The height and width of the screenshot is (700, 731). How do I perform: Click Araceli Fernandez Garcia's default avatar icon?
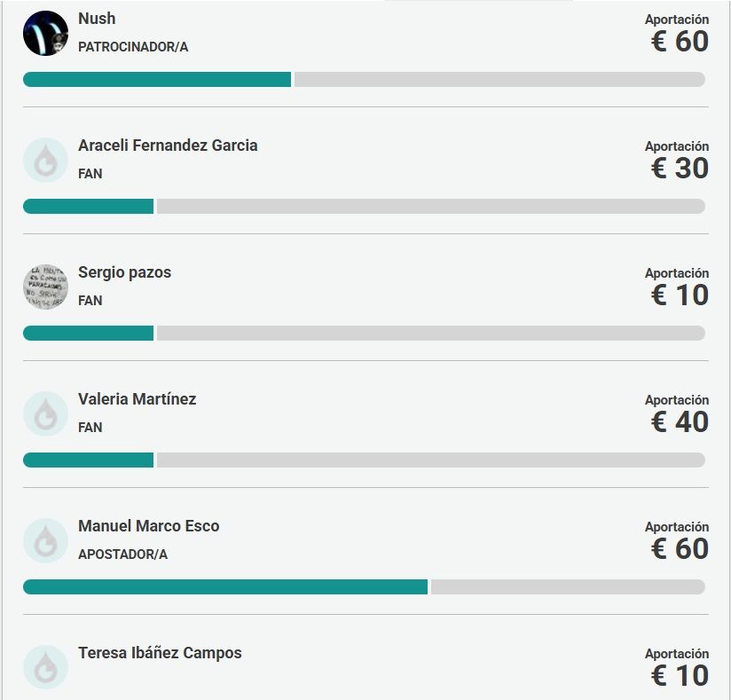pos(45,161)
